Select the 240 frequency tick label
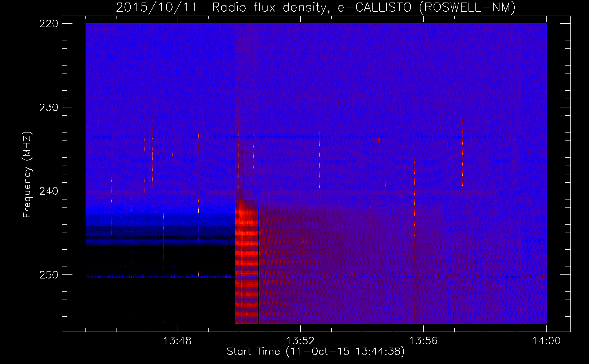 pyautogui.click(x=49, y=191)
